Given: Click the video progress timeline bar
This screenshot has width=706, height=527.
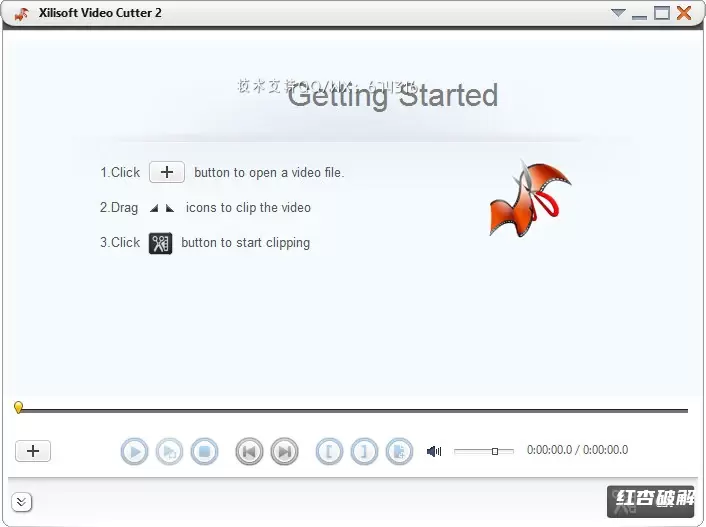Looking at the screenshot, I should pos(353,411).
